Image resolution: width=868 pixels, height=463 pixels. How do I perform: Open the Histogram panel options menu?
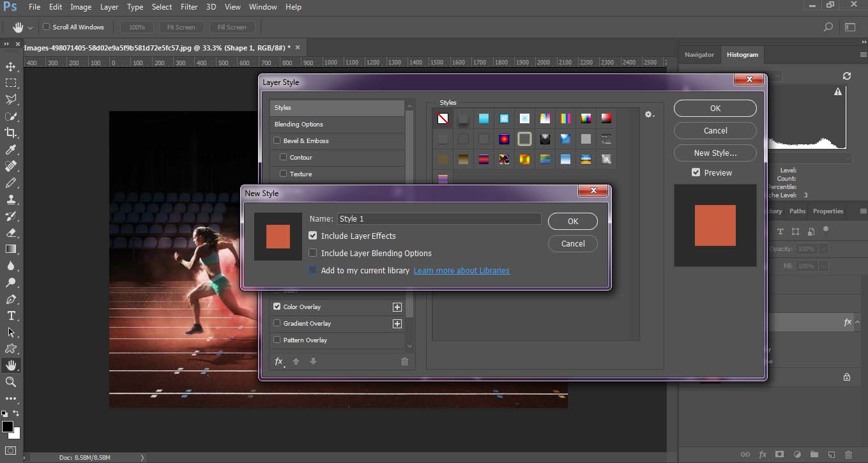863,55
